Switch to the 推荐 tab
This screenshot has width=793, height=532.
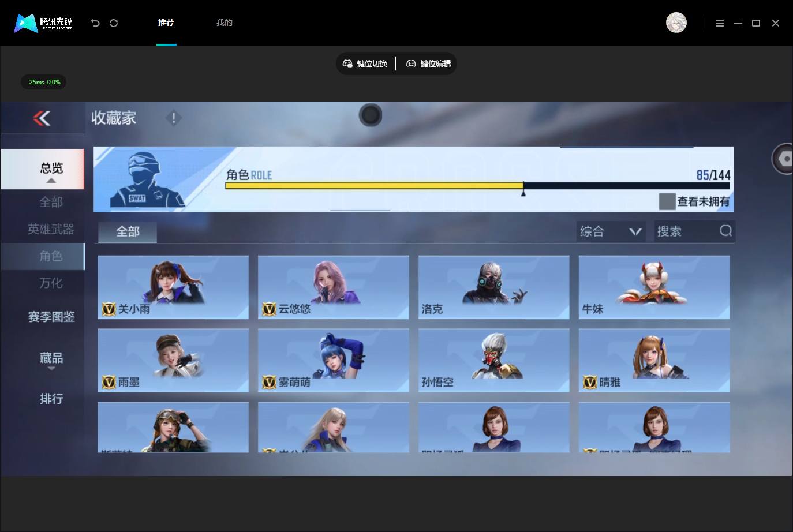tap(166, 23)
